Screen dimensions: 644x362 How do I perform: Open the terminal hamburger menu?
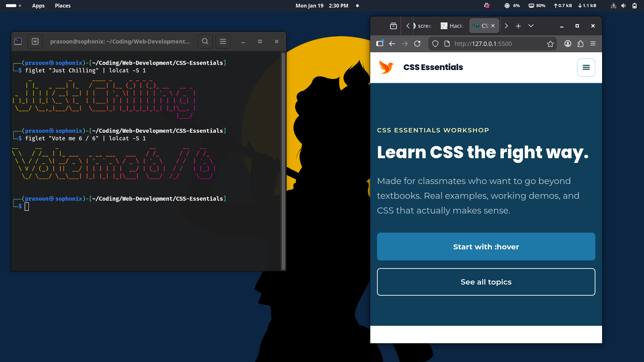pos(223,42)
